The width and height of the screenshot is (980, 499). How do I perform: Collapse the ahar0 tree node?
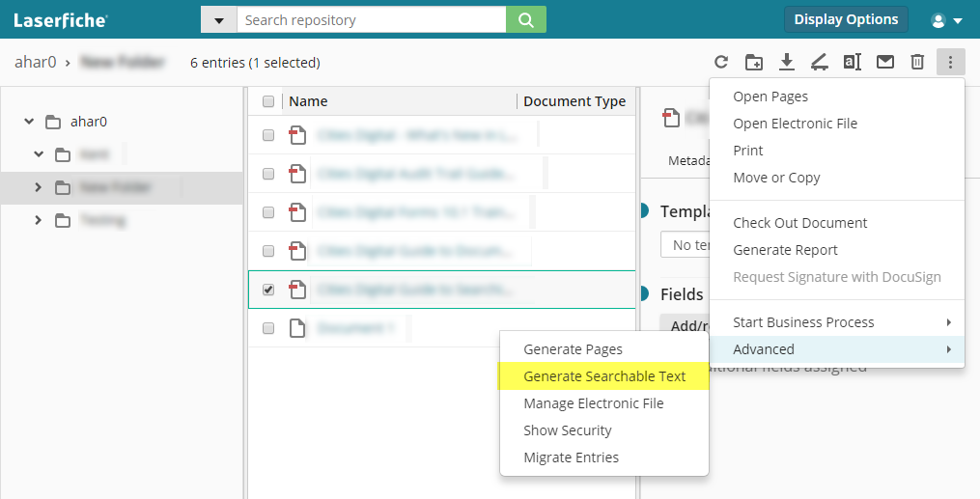[x=29, y=122]
